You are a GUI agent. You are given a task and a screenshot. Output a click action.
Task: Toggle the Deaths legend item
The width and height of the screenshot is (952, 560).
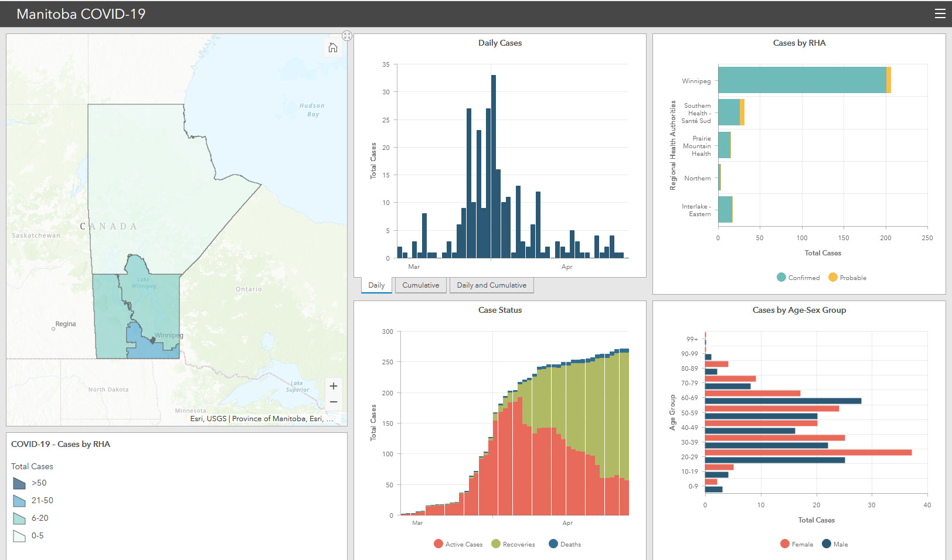pos(553,544)
